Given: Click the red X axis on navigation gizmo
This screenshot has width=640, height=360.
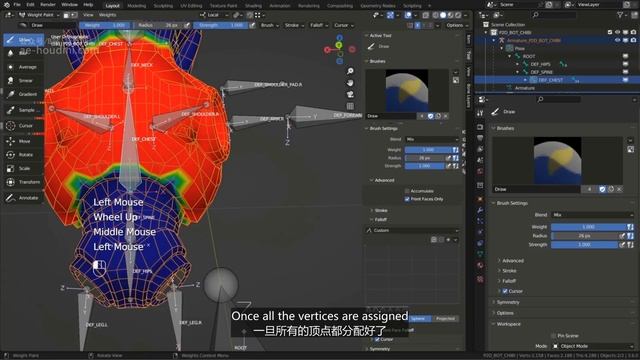Looking at the screenshot, I should 327,50.
